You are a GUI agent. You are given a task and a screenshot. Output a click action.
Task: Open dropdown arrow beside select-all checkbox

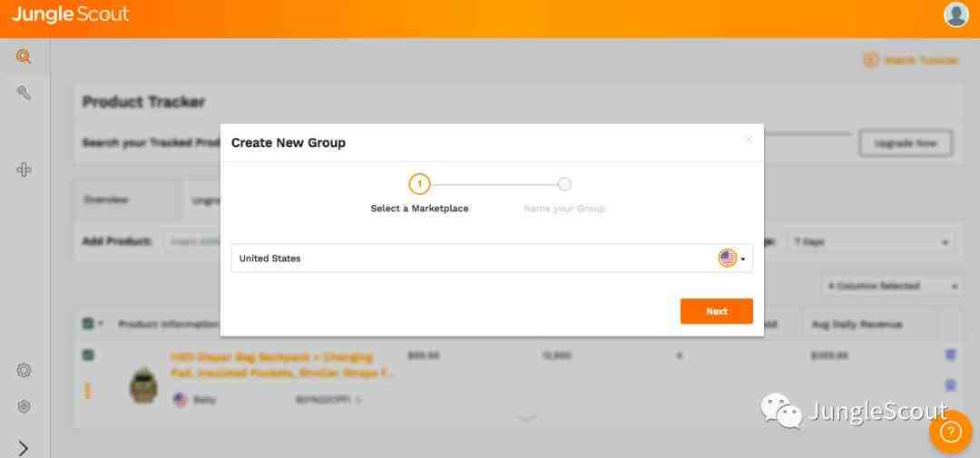coord(101,325)
